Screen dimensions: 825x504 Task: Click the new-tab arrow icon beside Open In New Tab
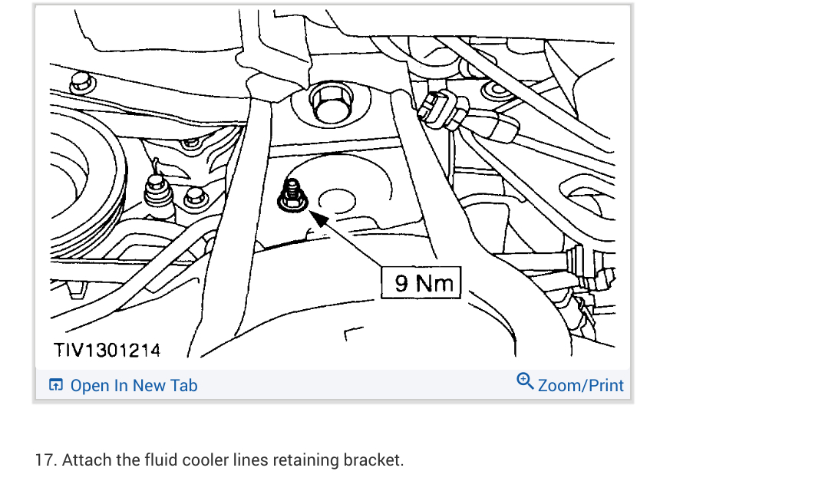(56, 385)
